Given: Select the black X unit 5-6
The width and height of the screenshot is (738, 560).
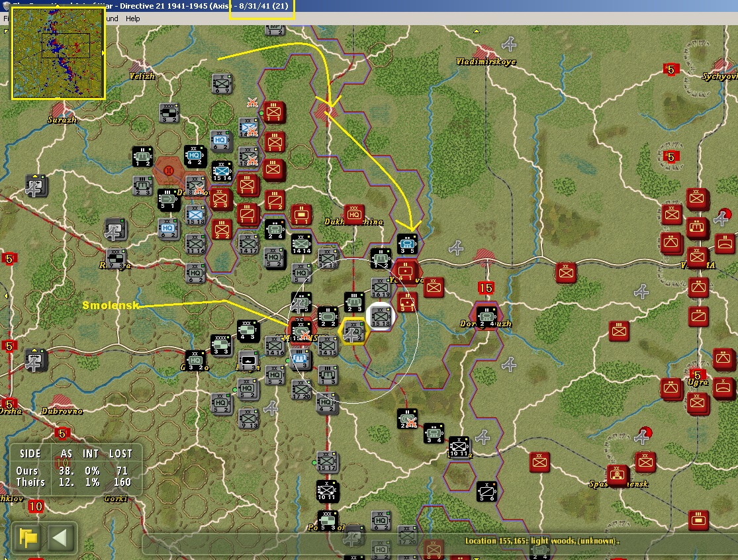Looking at the screenshot, I should pyautogui.click(x=486, y=491).
